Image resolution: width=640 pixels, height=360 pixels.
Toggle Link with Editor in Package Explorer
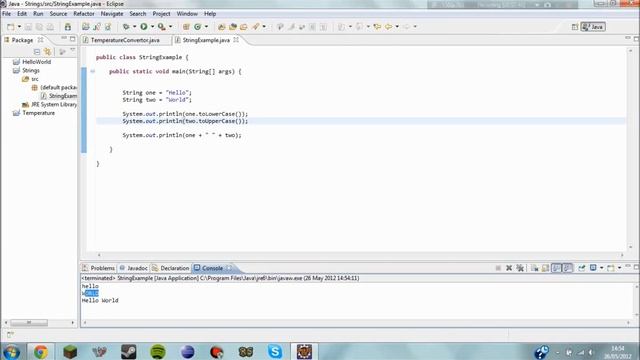click(x=48, y=52)
